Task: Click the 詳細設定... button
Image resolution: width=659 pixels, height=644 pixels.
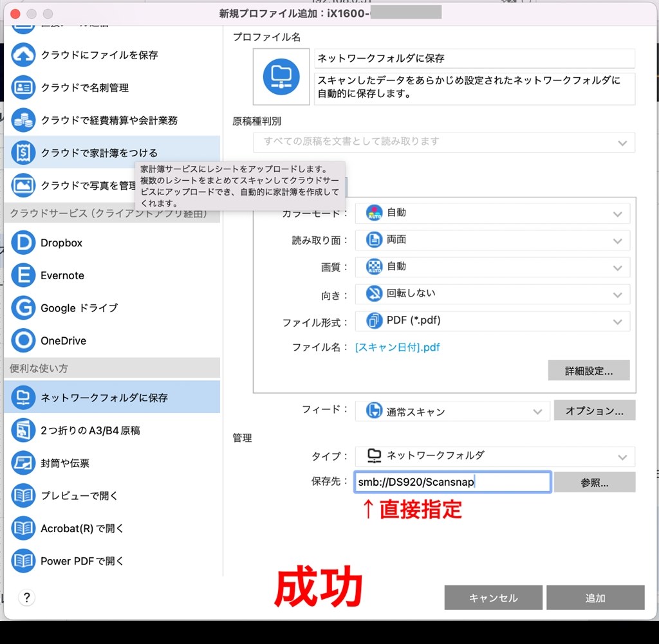Action: (x=589, y=371)
